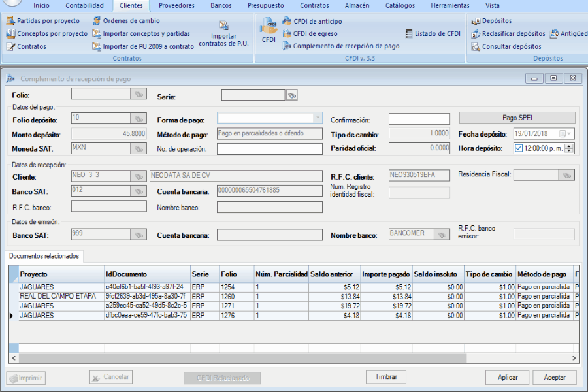Open the Catálogos ribbon tab

[x=400, y=6]
